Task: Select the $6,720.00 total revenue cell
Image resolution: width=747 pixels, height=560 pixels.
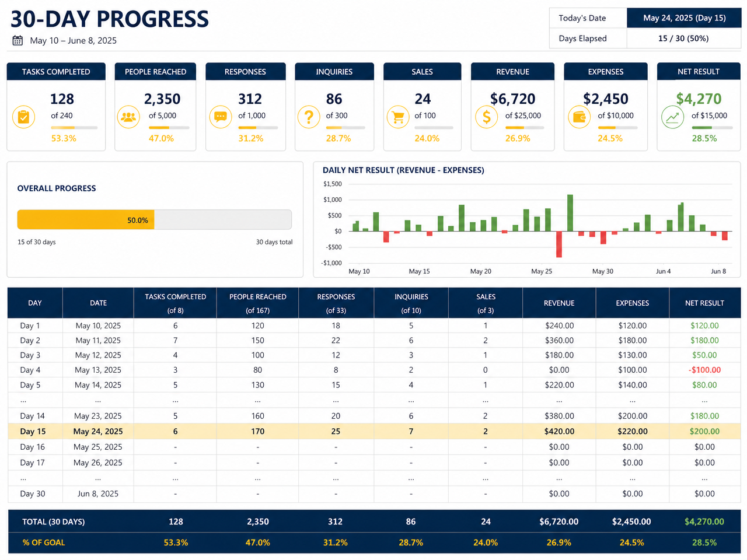Action: [x=559, y=521]
